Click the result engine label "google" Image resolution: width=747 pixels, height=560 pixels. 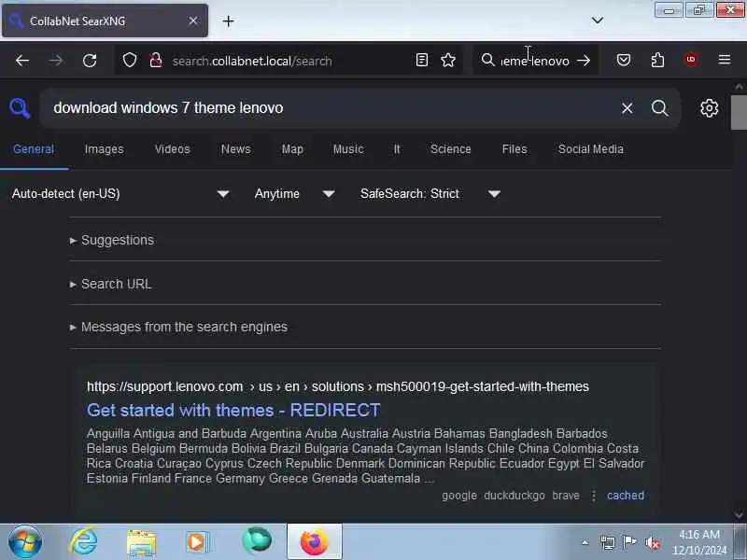click(458, 496)
